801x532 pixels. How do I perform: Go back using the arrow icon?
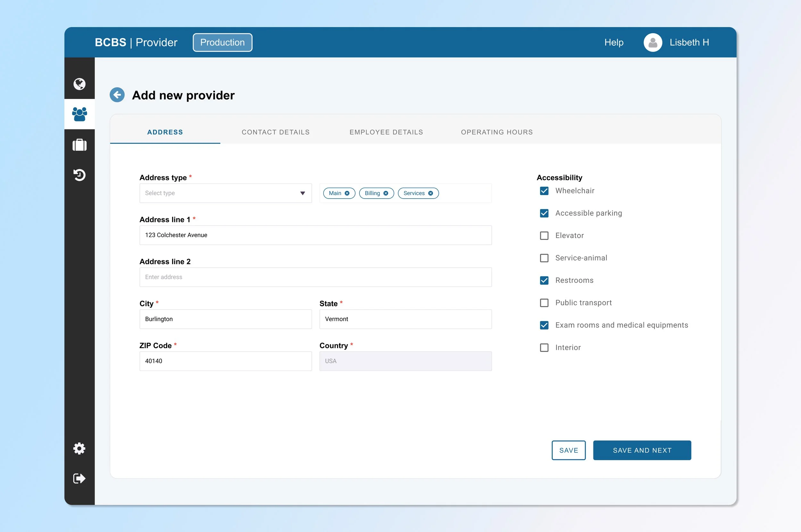[x=117, y=95]
